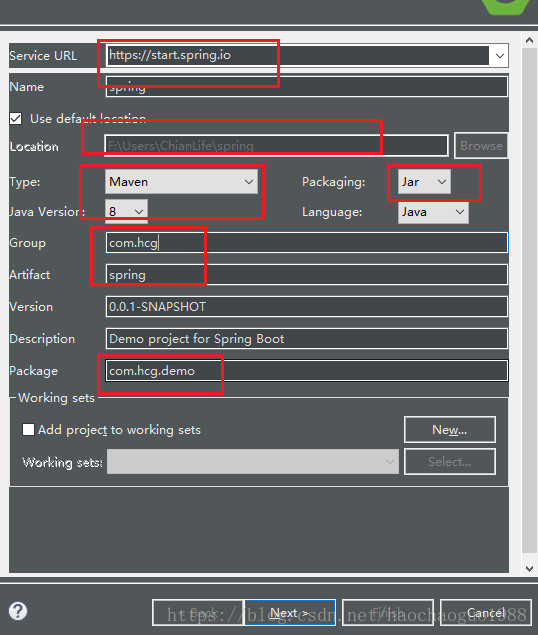The image size is (538, 635).
Task: Uncheck Use default location checkbox
Action: point(16,119)
